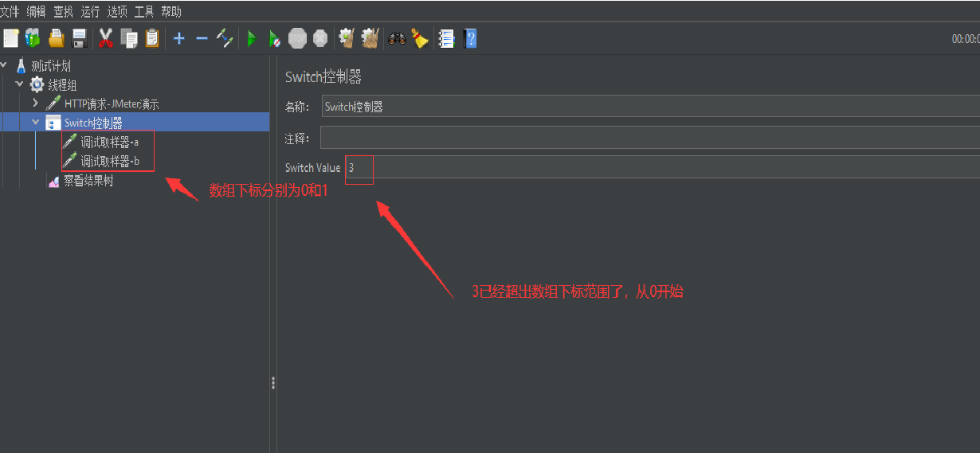
Task: Click the 线程组 gear icon
Action: coord(37,84)
